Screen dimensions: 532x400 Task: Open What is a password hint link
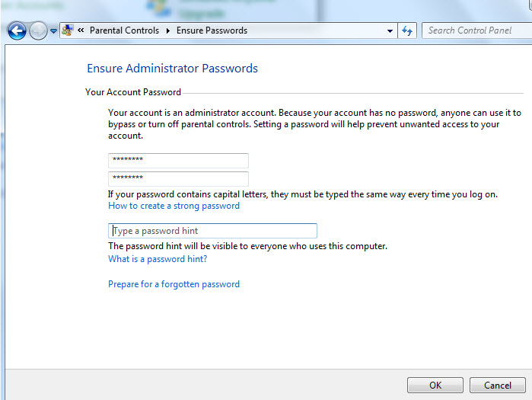point(158,259)
